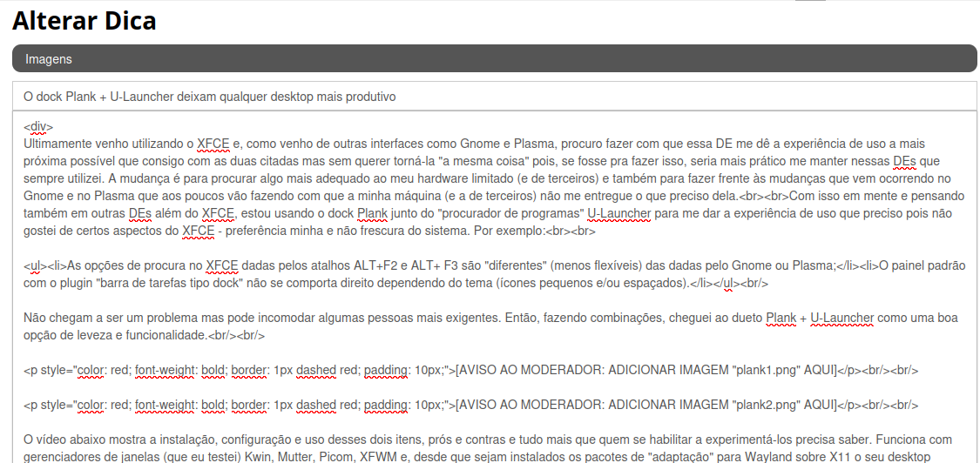
Task: Click underlined XFCE after 'Ultimamente venho utilizando o'
Action: point(213,144)
